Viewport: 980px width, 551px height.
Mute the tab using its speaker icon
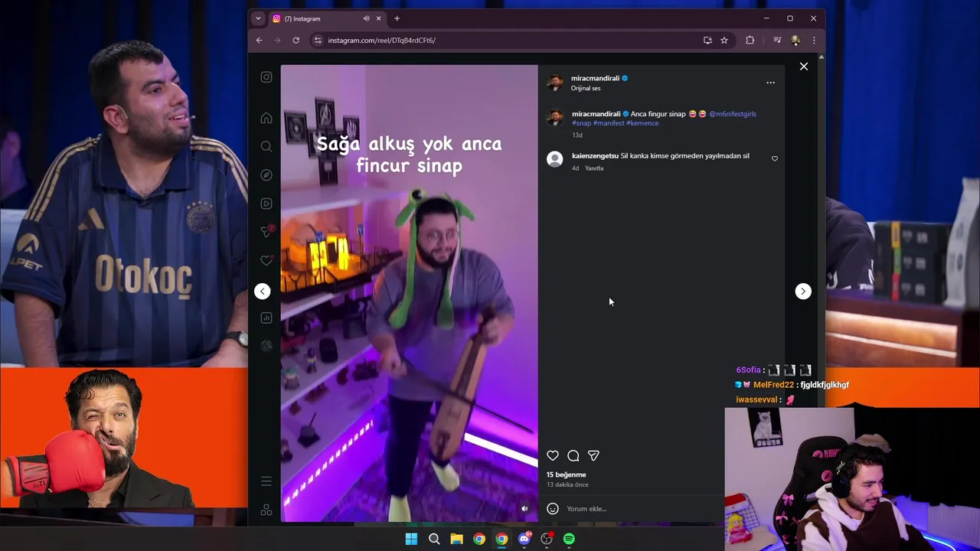tap(366, 18)
